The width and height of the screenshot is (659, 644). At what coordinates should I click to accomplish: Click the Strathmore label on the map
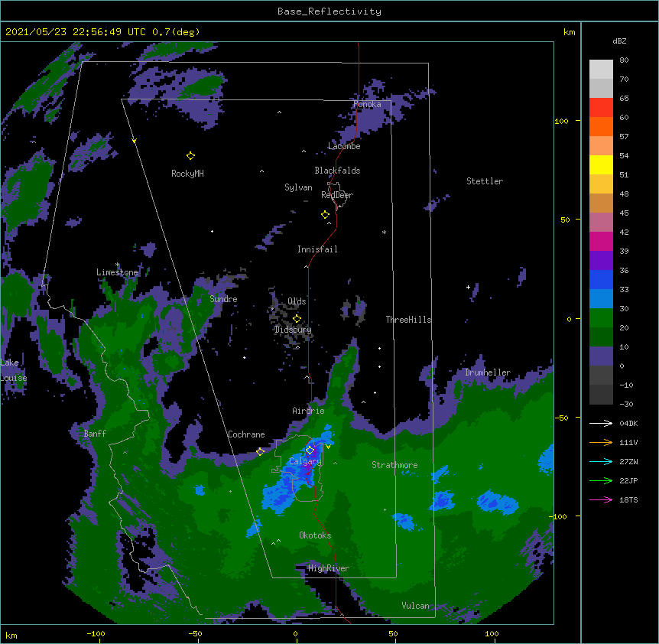tap(394, 465)
